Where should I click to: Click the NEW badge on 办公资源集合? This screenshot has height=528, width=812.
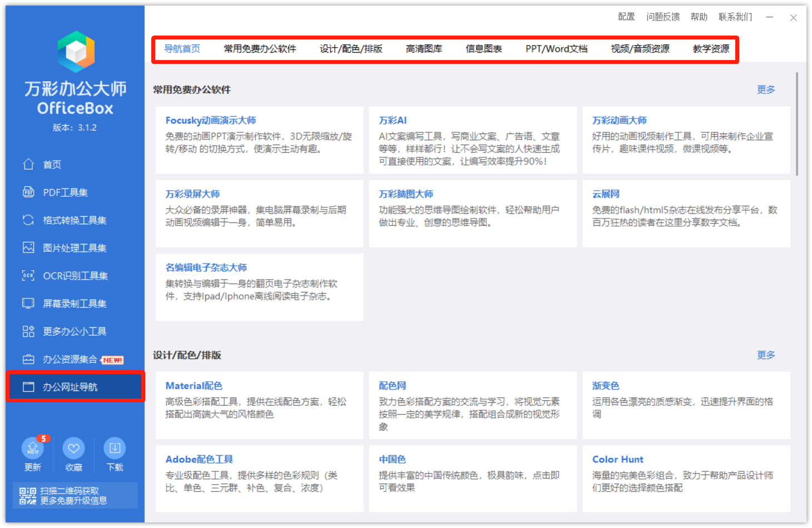tap(112, 360)
